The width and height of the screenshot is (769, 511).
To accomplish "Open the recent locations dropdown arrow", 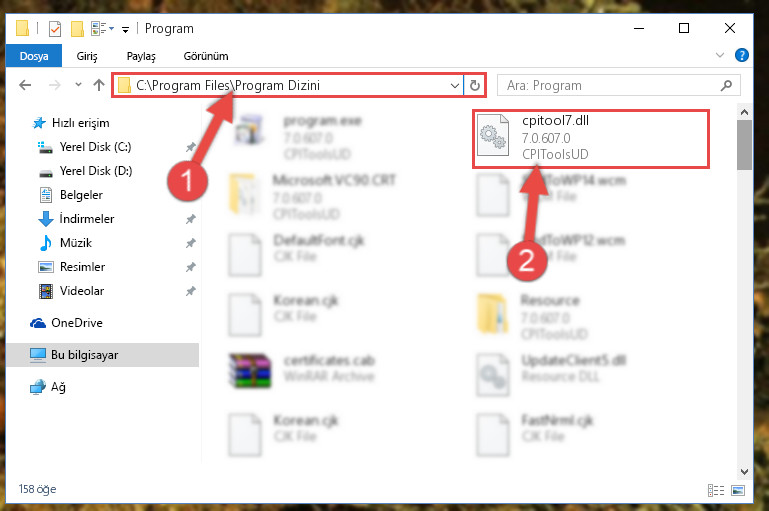I will coord(78,85).
